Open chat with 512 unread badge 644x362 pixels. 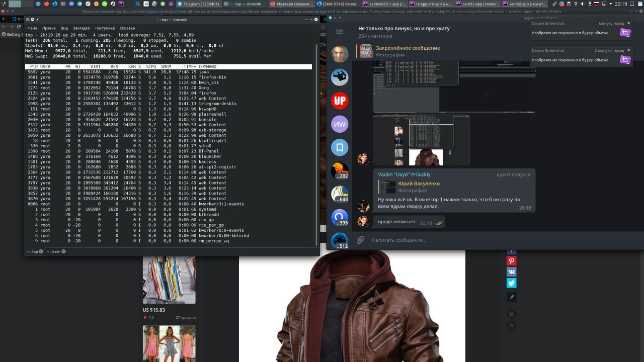pyautogui.click(x=340, y=241)
